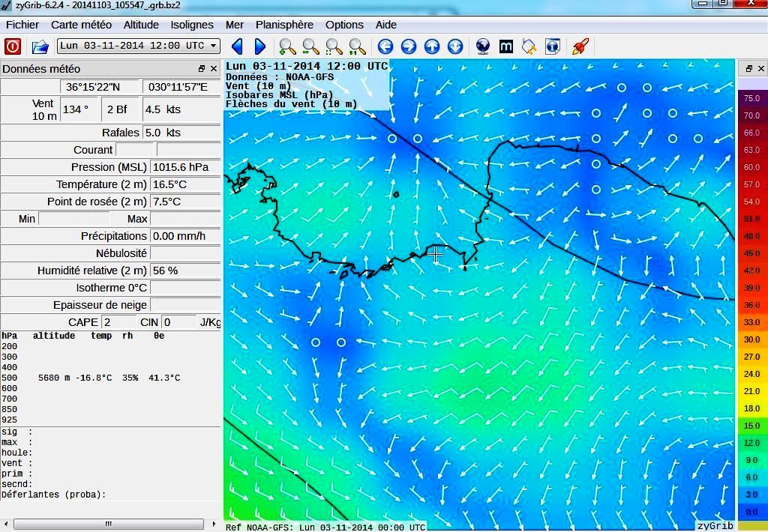Click the 30.0 orange color on scale
The width and height of the screenshot is (768, 532).
pyautogui.click(x=751, y=339)
